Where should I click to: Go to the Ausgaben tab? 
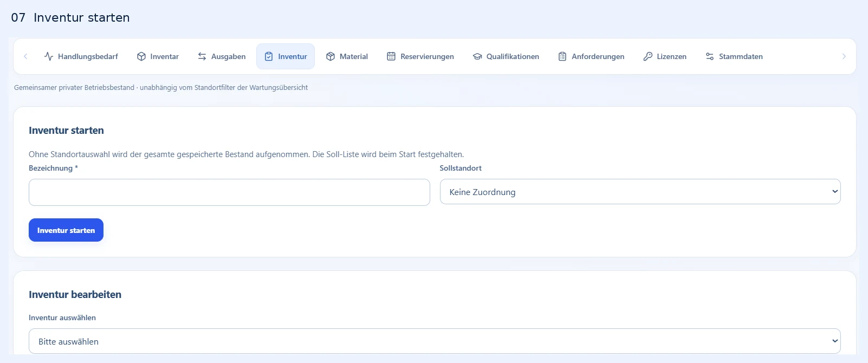coord(222,56)
